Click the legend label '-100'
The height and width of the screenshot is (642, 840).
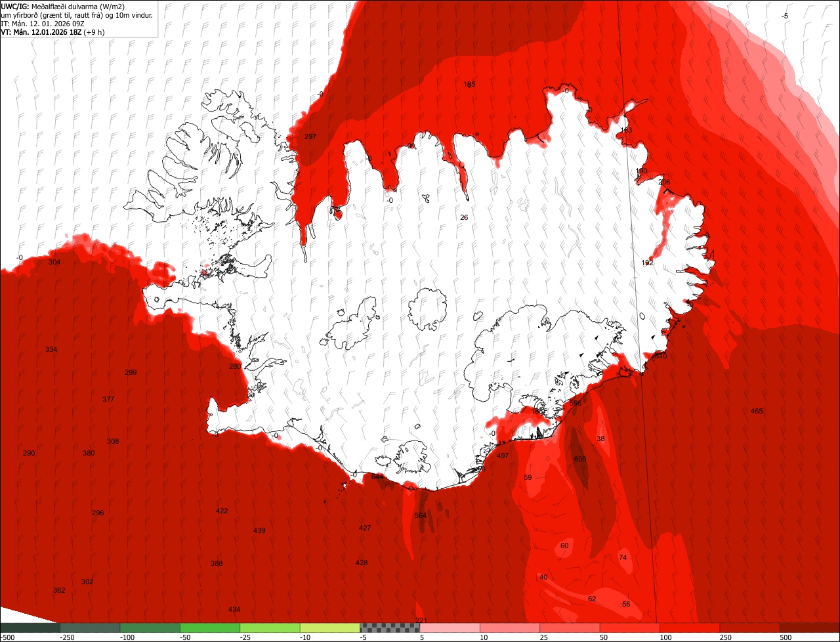pos(127,637)
